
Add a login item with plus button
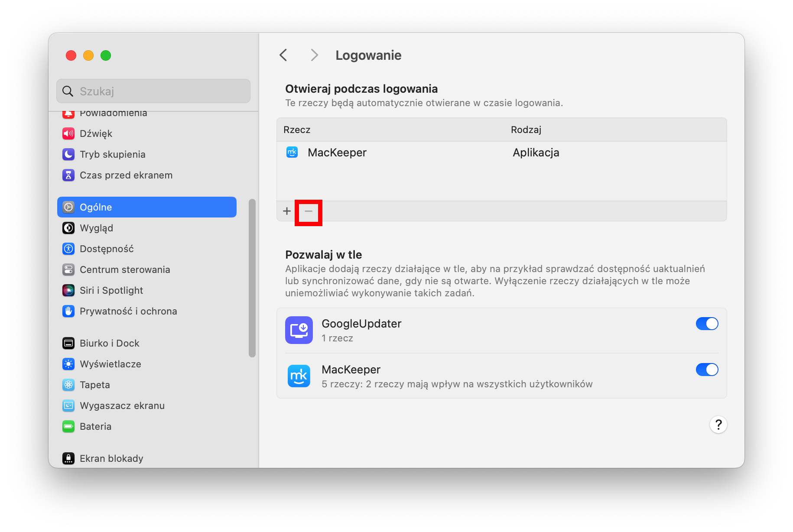287,211
